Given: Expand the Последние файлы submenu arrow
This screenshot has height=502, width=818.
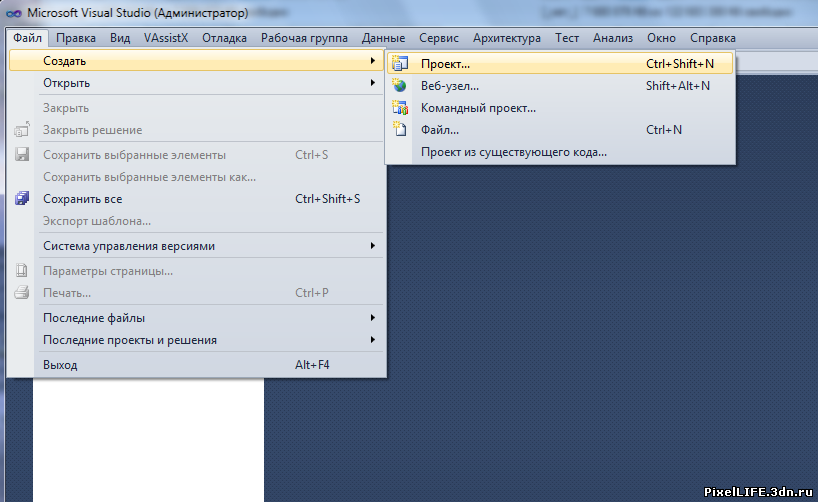Looking at the screenshot, I should click(372, 318).
